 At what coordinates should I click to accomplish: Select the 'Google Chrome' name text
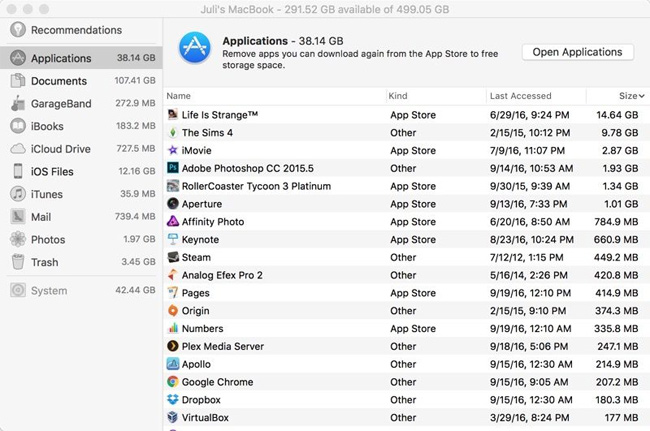(x=217, y=382)
